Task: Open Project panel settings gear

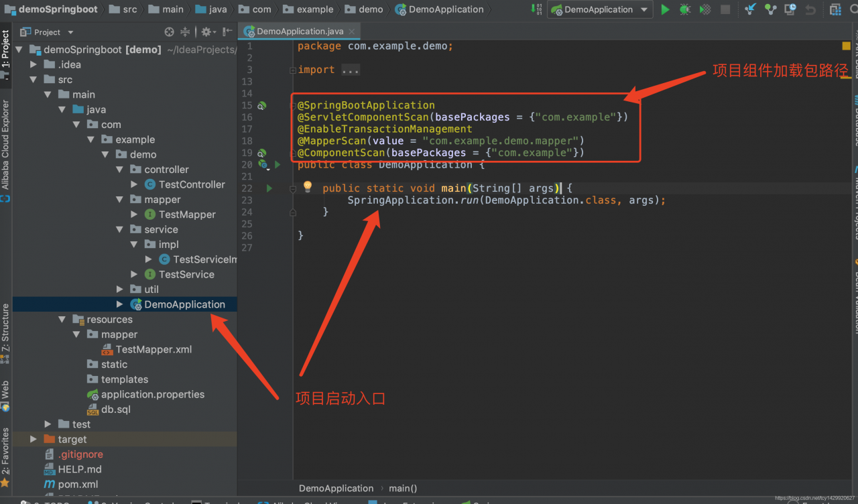Action: point(206,31)
